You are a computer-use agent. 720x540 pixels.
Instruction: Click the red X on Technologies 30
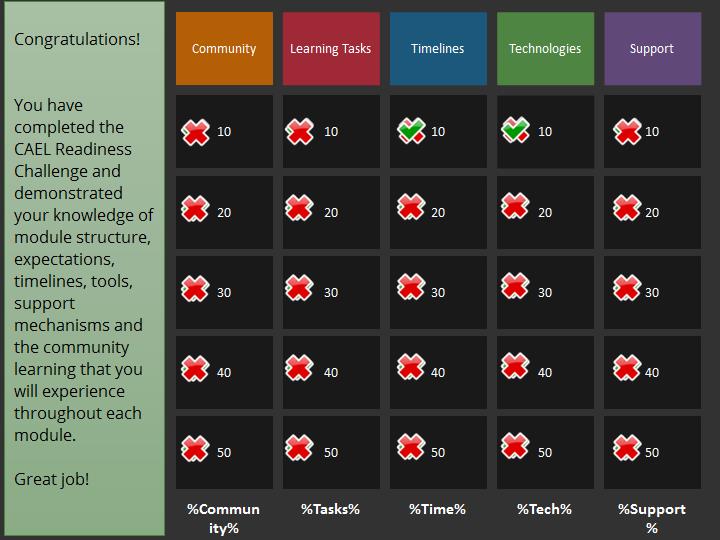[x=515, y=286]
